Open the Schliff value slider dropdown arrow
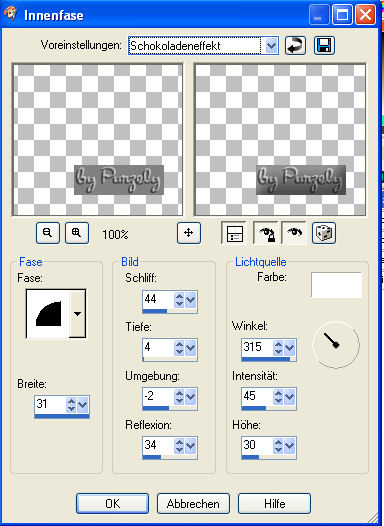The width and height of the screenshot is (384, 526). click(190, 300)
